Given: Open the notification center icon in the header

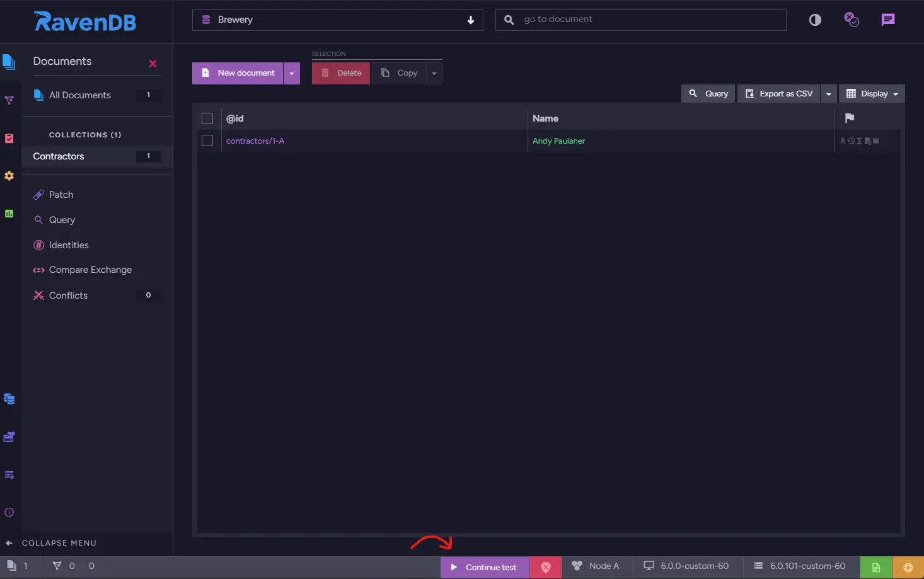Looking at the screenshot, I should coord(852,20).
